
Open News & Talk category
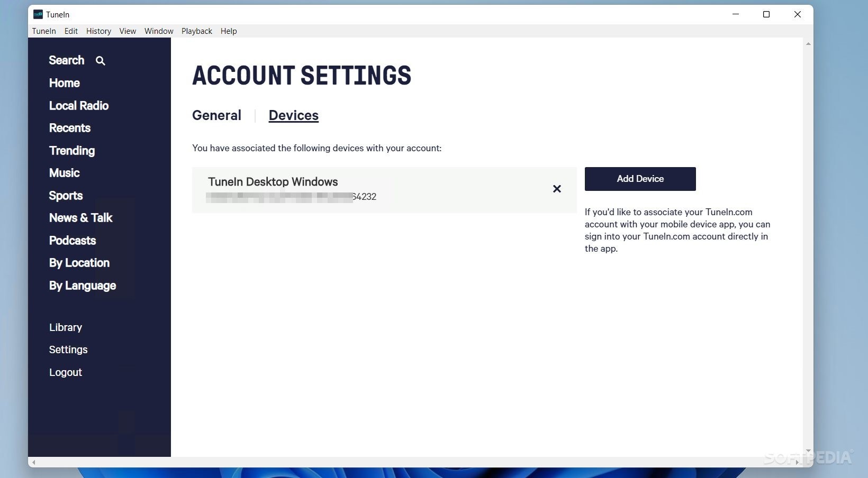click(x=81, y=218)
